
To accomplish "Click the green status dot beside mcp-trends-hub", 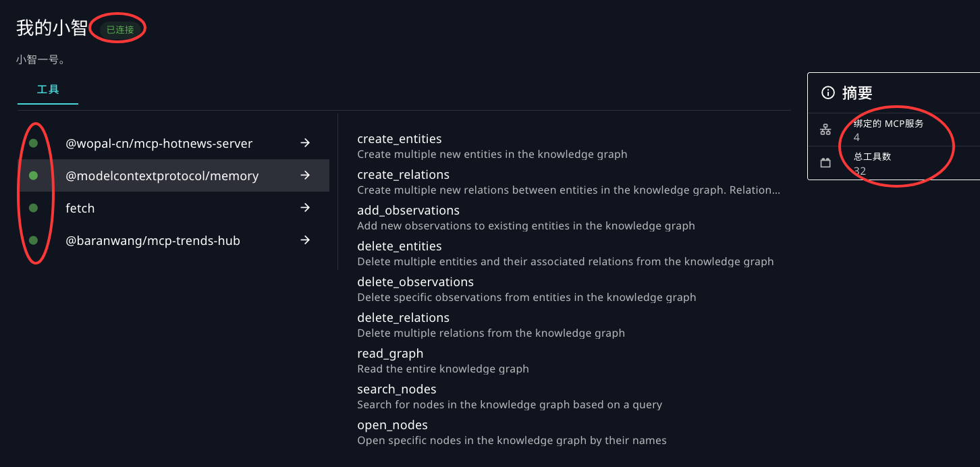I will point(33,240).
